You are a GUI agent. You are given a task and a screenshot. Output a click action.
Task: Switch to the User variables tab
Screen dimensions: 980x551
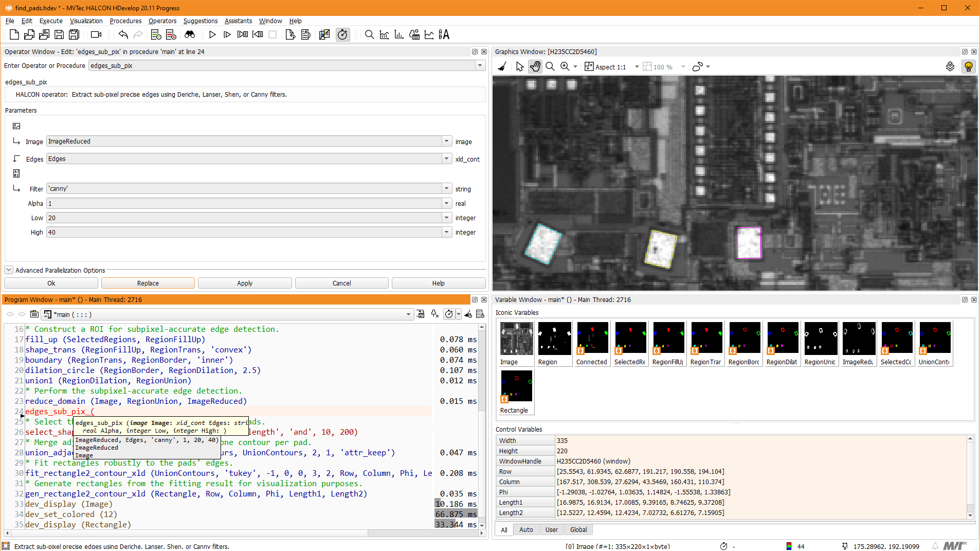(552, 529)
